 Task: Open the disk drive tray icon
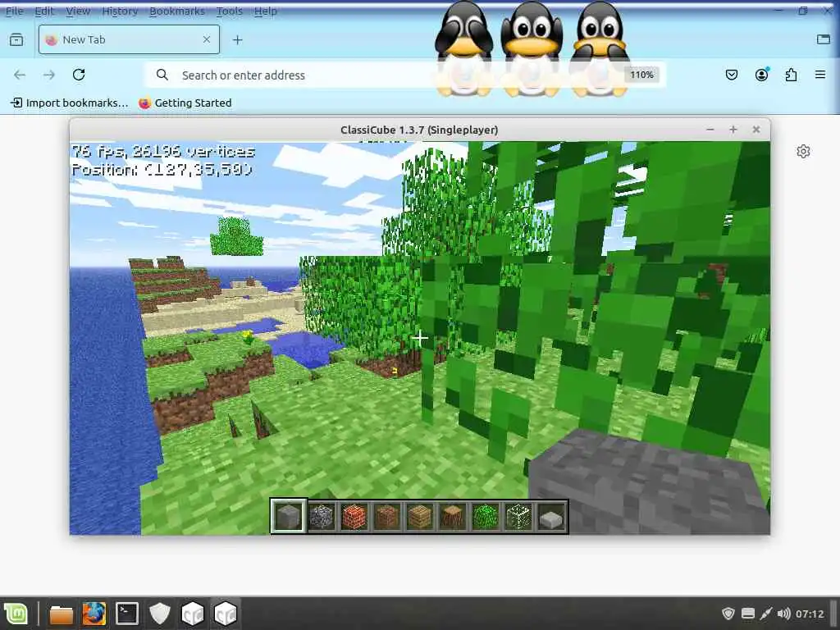point(748,614)
